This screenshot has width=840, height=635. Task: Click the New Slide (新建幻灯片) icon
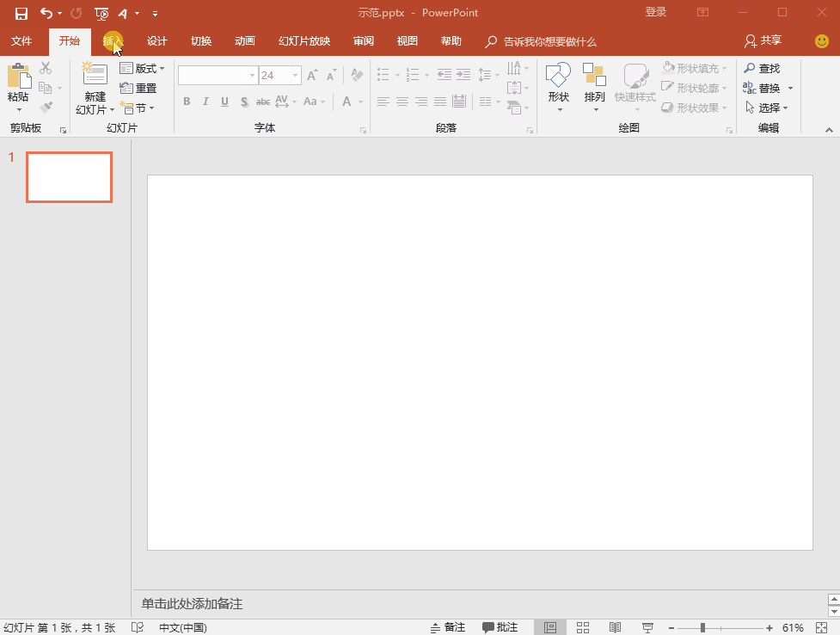pos(95,75)
